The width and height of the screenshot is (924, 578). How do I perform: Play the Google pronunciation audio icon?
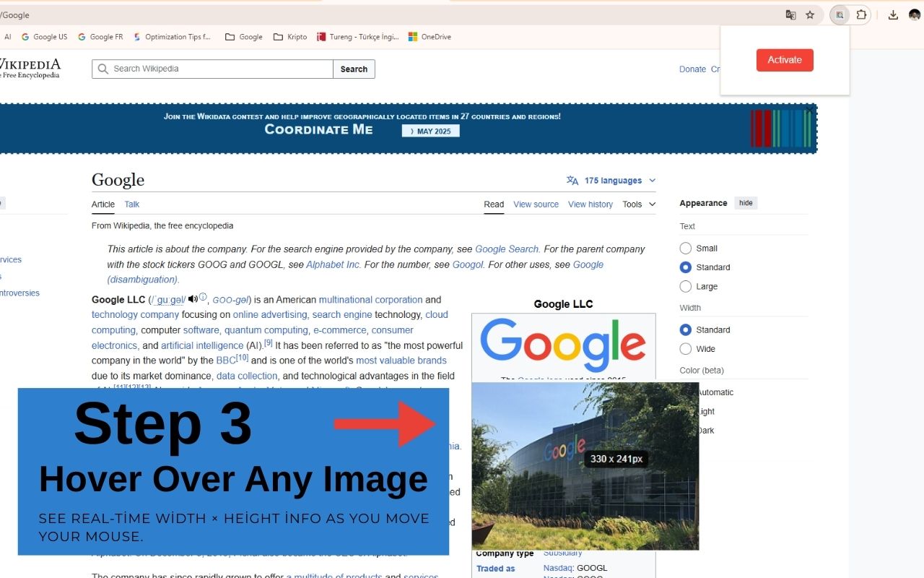click(193, 299)
